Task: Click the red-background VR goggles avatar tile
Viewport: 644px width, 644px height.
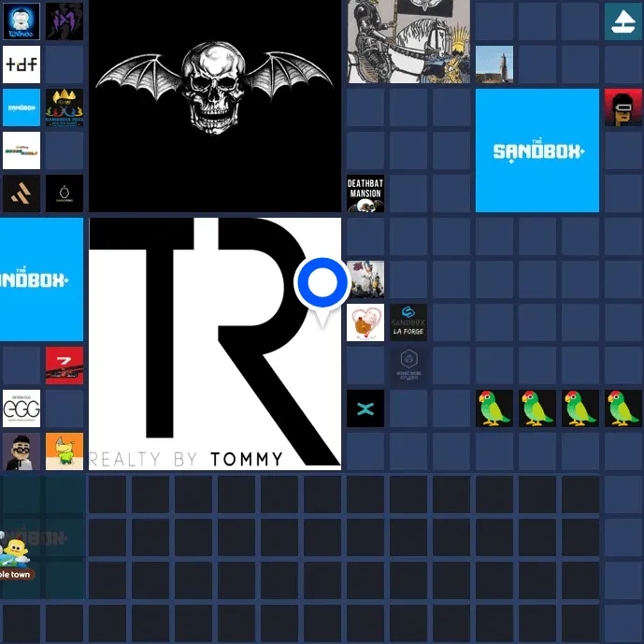Action: tap(623, 107)
